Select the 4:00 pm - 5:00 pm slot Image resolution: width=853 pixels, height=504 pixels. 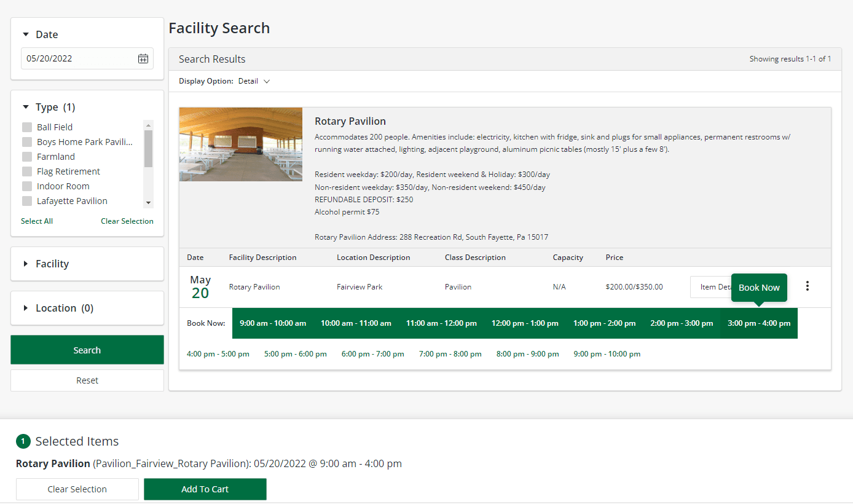(x=218, y=354)
